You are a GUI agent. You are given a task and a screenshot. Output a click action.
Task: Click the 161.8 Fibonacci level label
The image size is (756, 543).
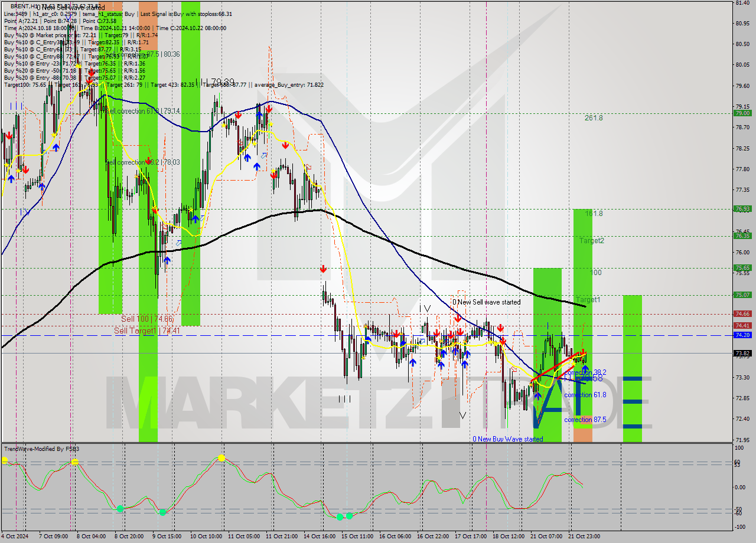pyautogui.click(x=594, y=214)
